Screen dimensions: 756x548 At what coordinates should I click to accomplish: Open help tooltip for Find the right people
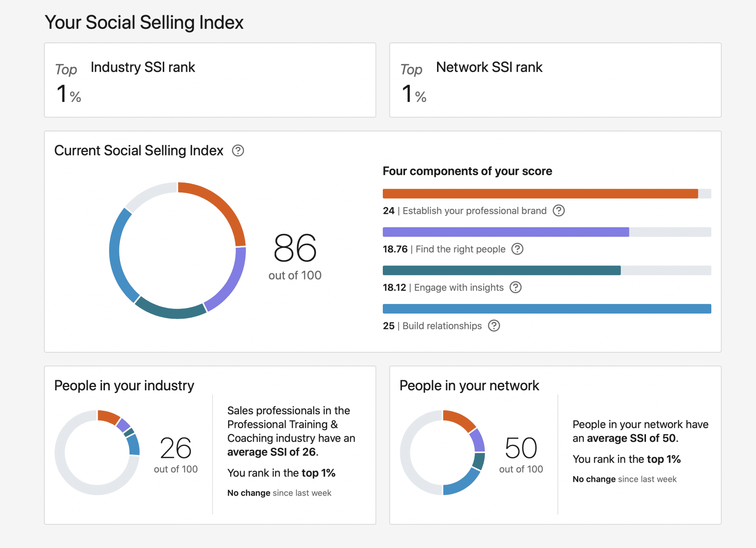[x=517, y=249]
